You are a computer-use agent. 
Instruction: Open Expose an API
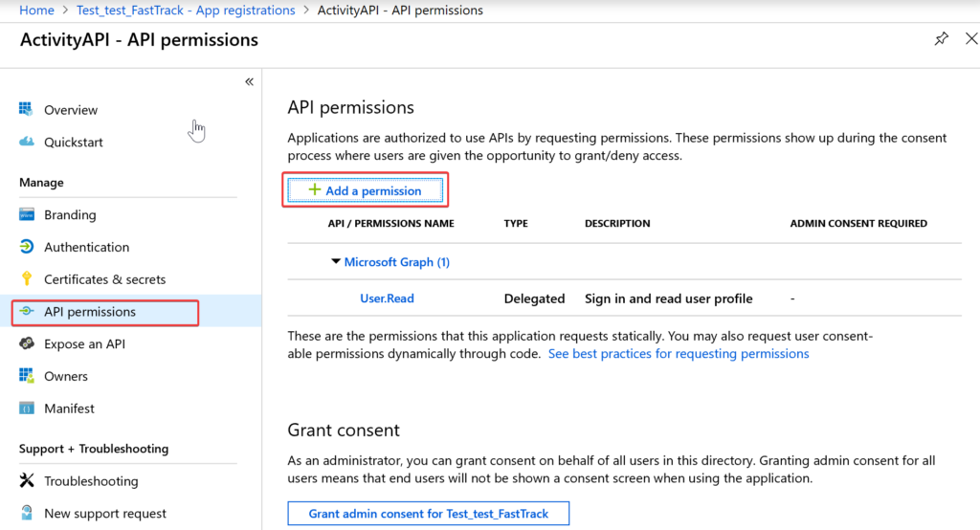coord(84,343)
